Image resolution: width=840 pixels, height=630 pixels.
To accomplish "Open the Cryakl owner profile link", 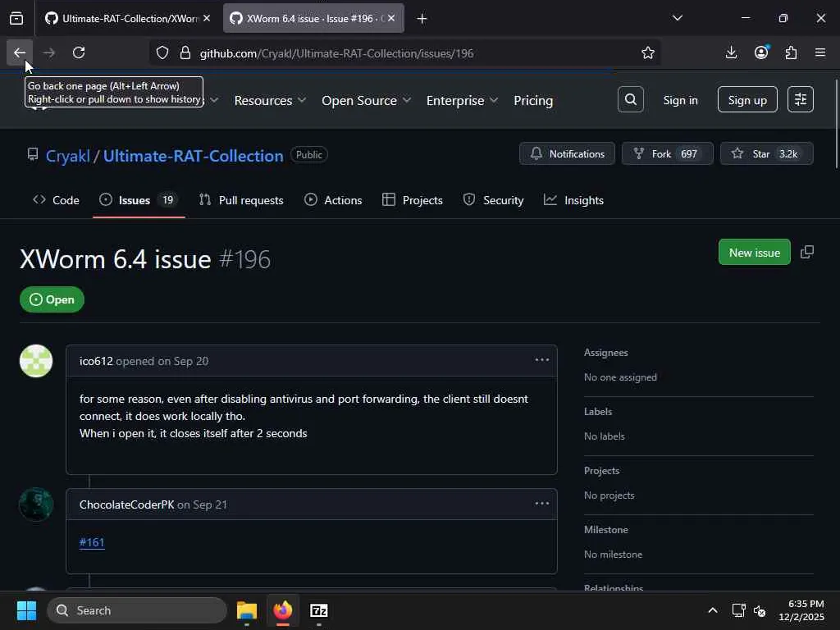I will [x=68, y=155].
